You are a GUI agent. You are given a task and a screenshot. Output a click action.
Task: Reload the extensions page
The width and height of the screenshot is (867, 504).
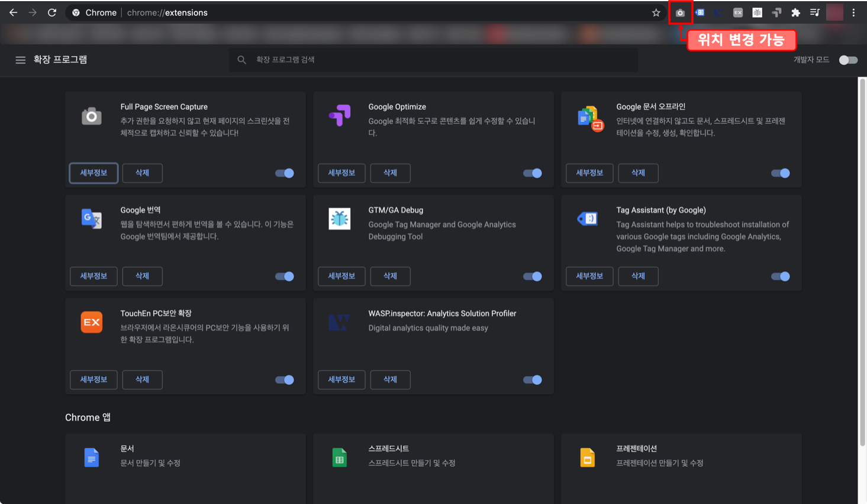tap(52, 12)
